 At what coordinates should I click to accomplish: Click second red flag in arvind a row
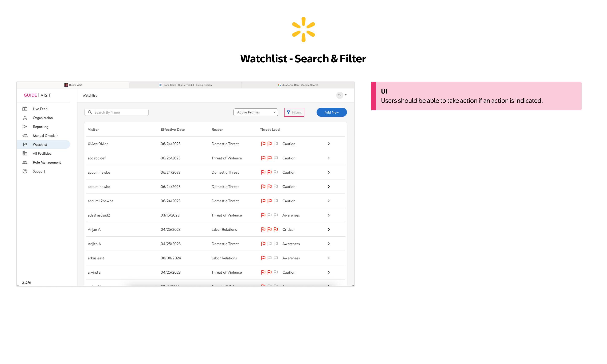pyautogui.click(x=269, y=272)
